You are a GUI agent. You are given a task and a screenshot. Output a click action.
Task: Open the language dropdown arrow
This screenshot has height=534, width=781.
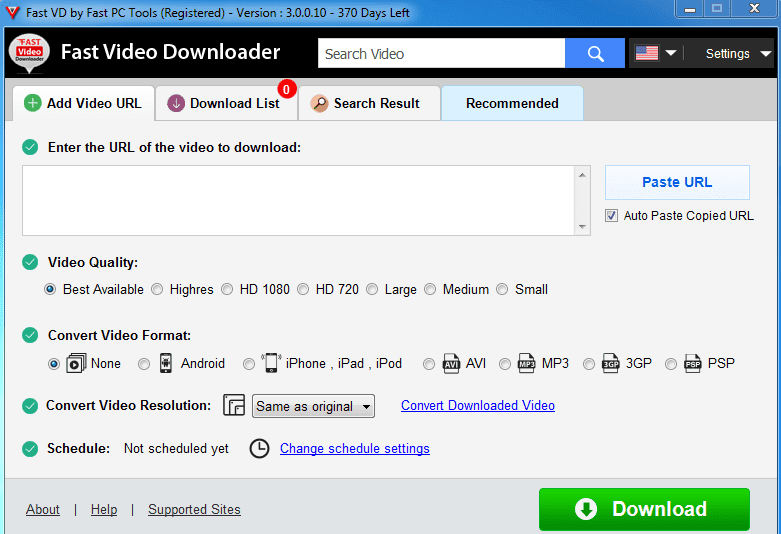pos(670,53)
